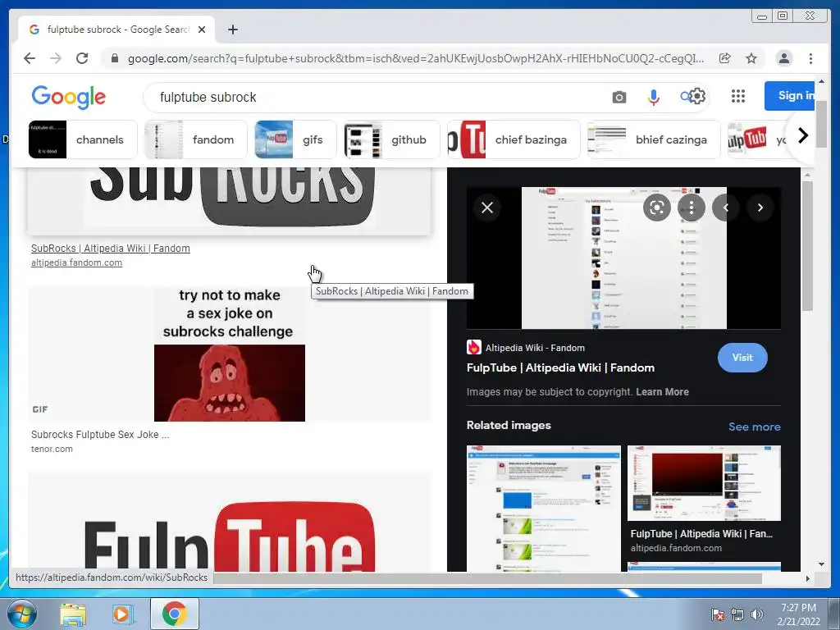Screen dimensions: 840x630
Task: Click the fulptube subrock search field
Action: pos(375,97)
